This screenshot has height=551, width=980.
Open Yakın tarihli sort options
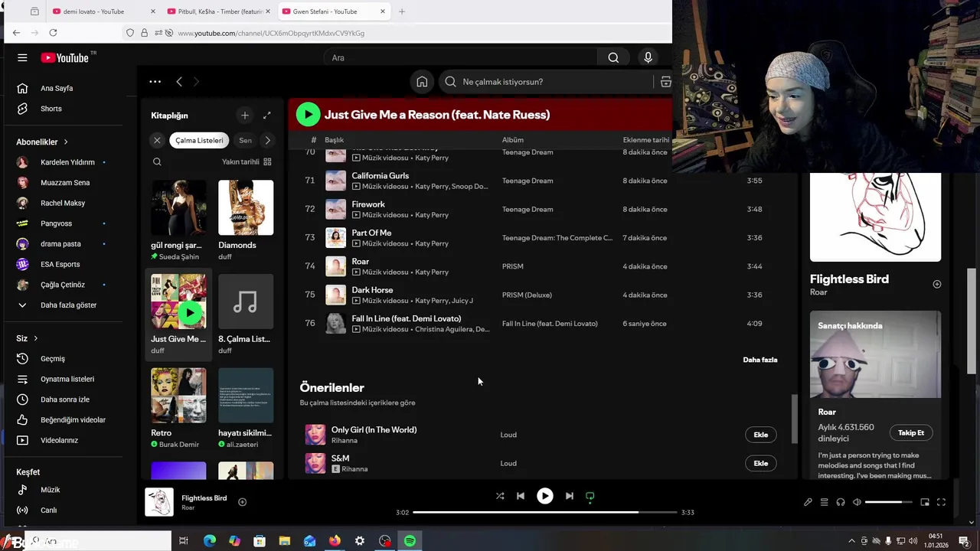click(x=247, y=161)
